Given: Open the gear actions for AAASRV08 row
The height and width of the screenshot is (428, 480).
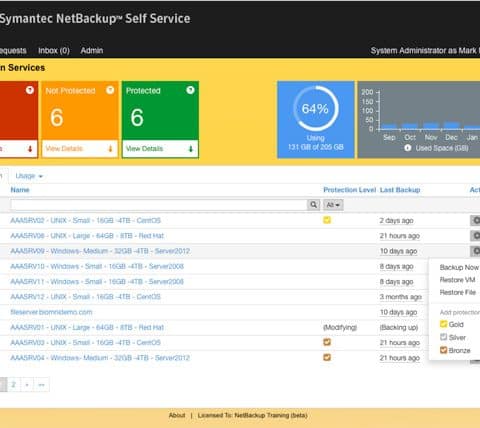Looking at the screenshot, I should (475, 236).
